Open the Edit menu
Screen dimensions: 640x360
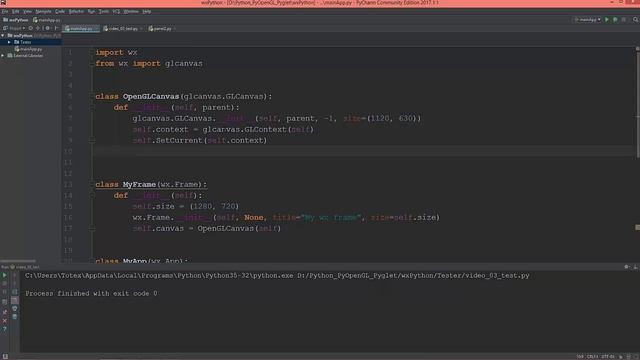pyautogui.click(x=16, y=11)
